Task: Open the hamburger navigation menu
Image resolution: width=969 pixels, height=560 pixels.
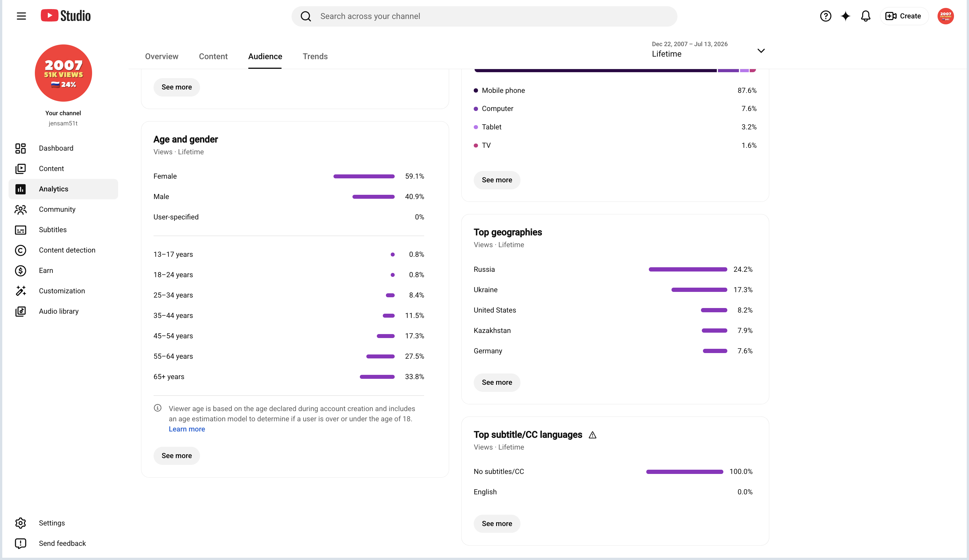Action: pos(21,16)
